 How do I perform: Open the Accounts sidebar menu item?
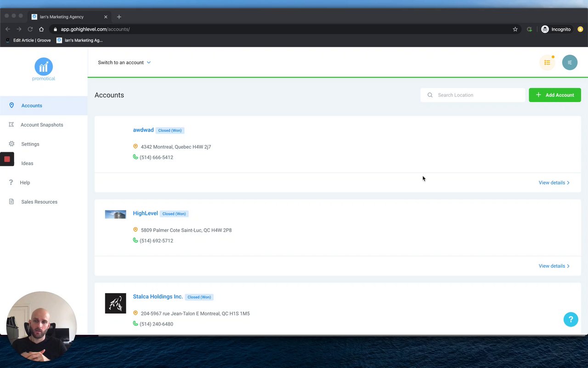pyautogui.click(x=44, y=105)
